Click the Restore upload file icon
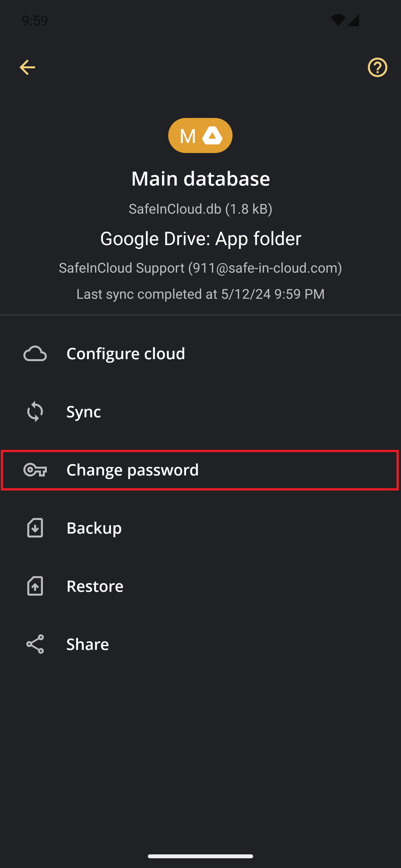This screenshot has height=868, width=401. [x=35, y=586]
